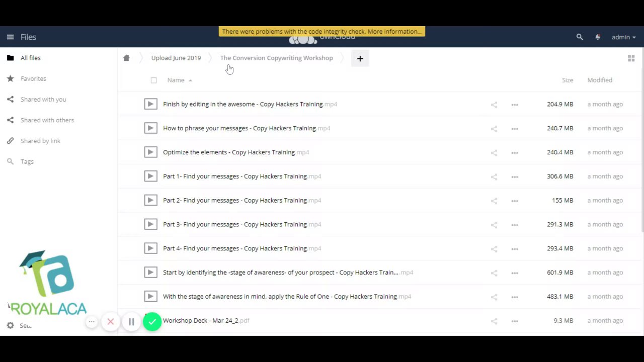Open more actions for Part 1- Find your messages
The height and width of the screenshot is (362, 644).
[x=515, y=176]
